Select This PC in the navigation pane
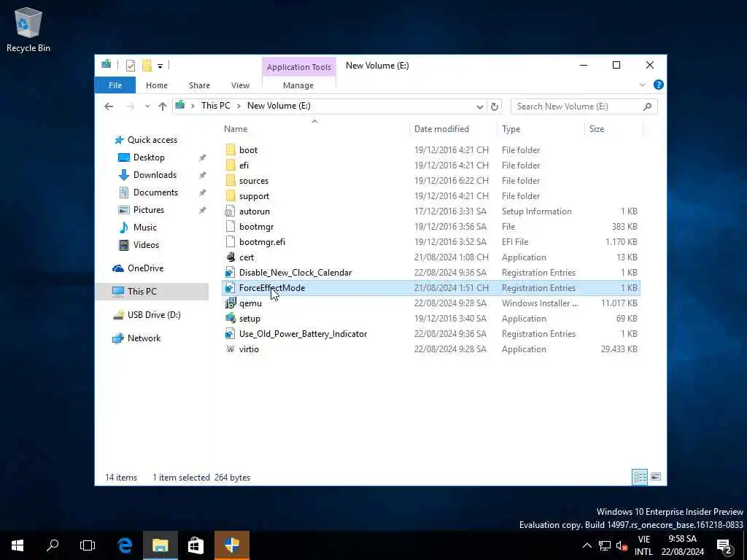 (142, 292)
